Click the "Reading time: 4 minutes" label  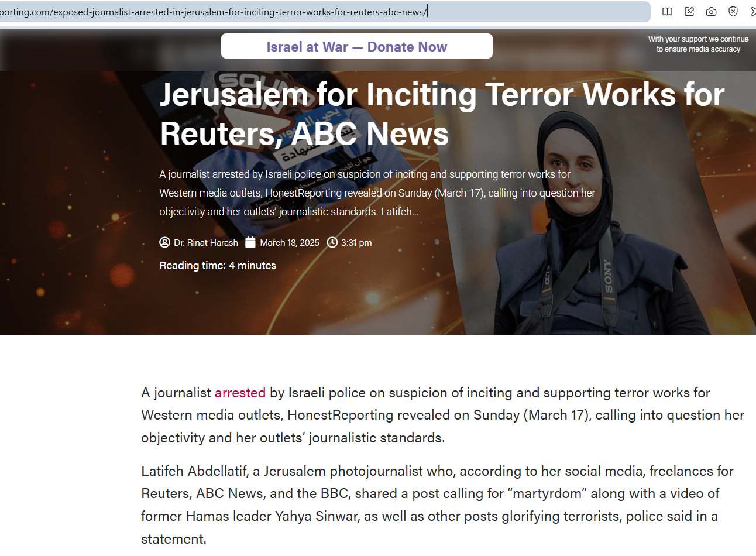tap(218, 266)
